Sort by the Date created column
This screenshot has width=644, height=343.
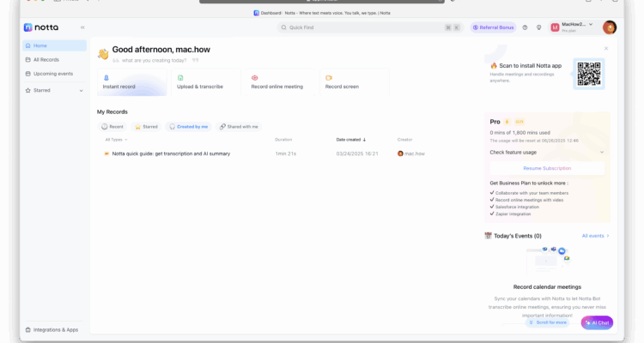pyautogui.click(x=350, y=140)
